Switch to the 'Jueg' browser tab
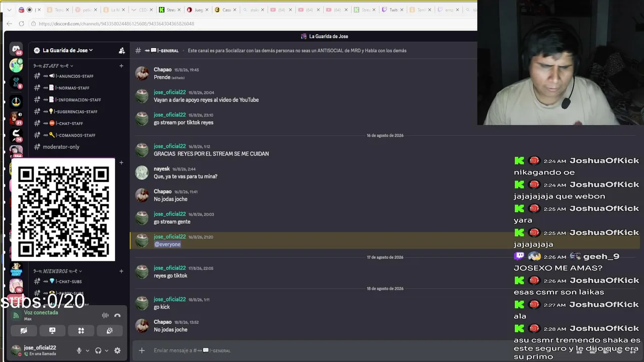This screenshot has width=644, height=362. (198, 10)
